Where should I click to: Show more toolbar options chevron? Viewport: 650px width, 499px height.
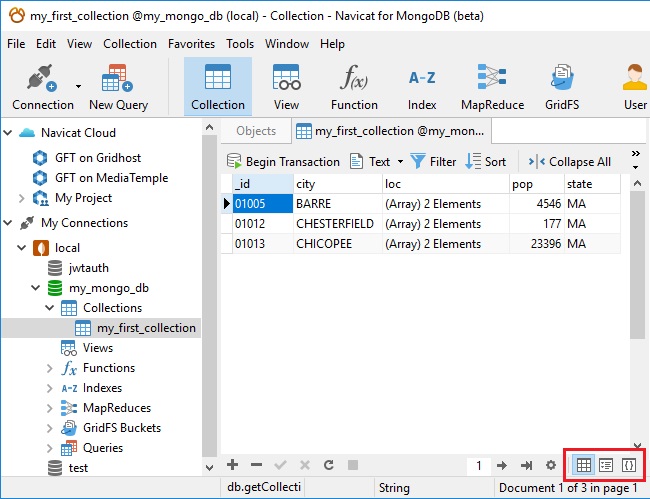pos(635,154)
